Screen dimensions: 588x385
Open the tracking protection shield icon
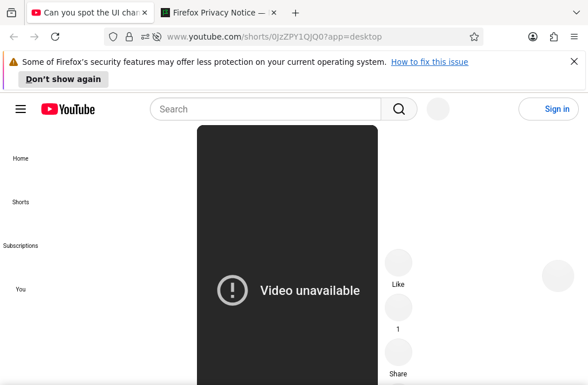[113, 37]
